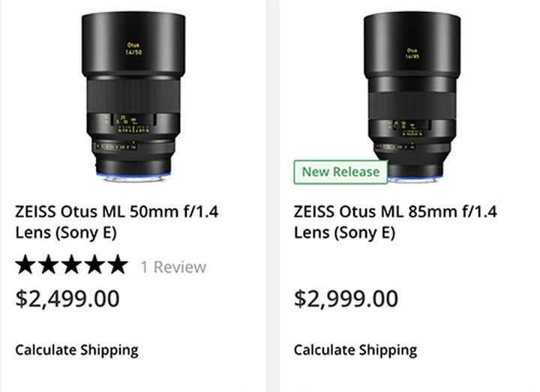Click the first star in the rating
This screenshot has height=392, width=540.
[x=27, y=265]
